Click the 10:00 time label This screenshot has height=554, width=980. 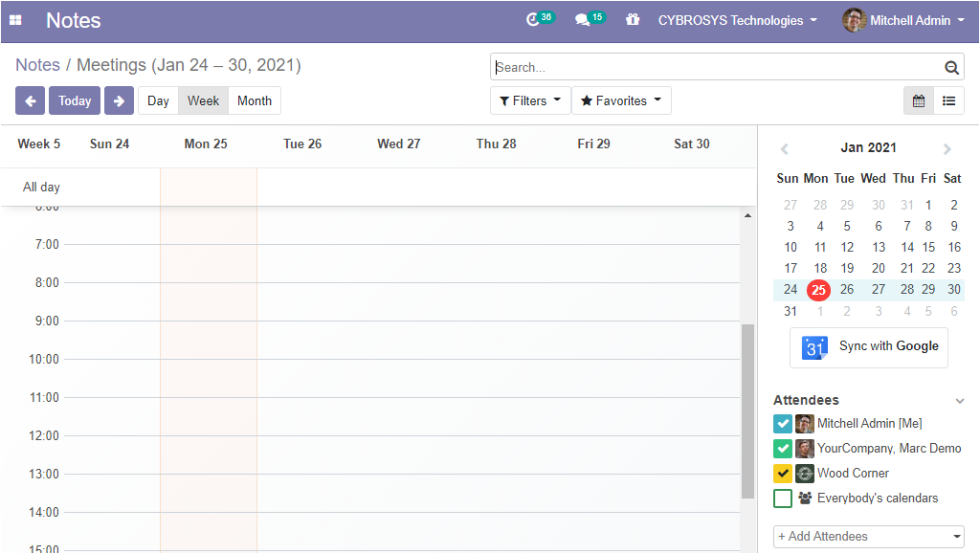pyautogui.click(x=44, y=360)
